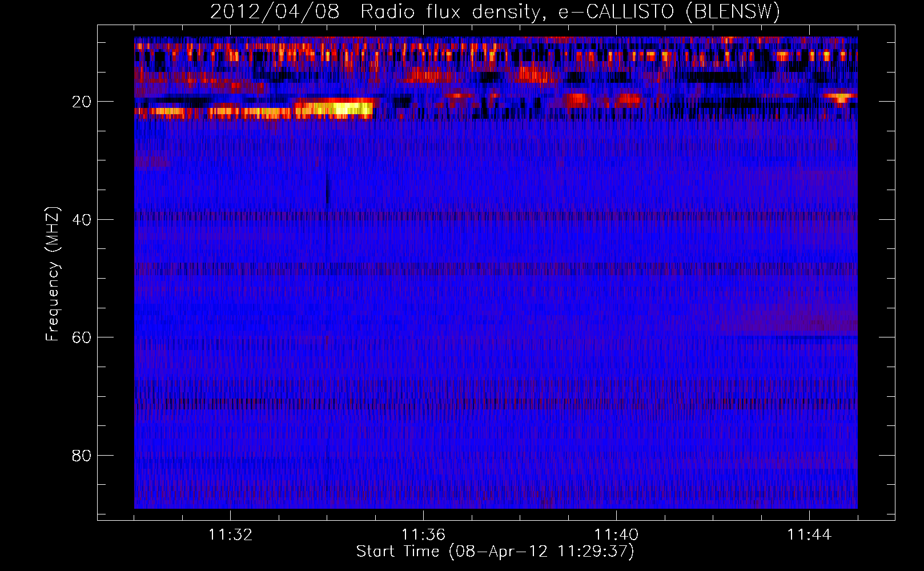924x571 pixels.
Task: Click the 'Frequency (MHZ)' axis label
Action: pos(53,274)
